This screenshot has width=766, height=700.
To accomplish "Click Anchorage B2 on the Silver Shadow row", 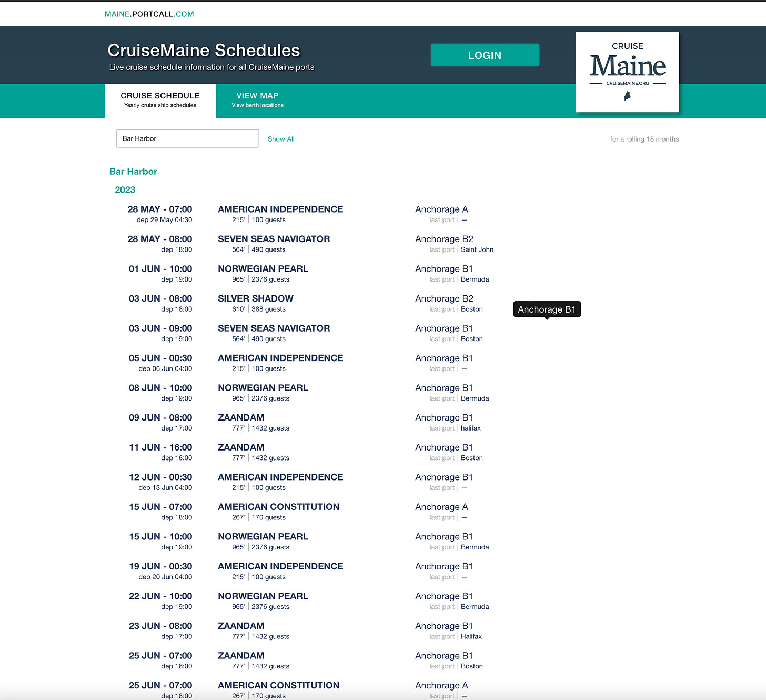I will point(444,298).
